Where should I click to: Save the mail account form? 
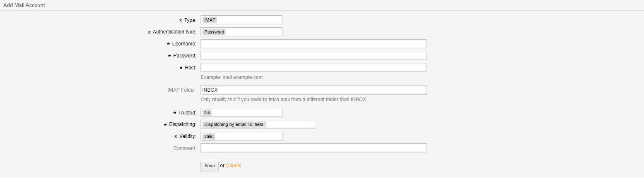[210, 166]
